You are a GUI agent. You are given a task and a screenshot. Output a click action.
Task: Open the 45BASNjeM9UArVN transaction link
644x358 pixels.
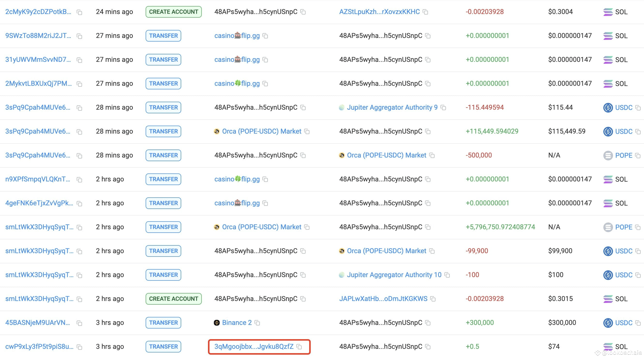click(37, 322)
